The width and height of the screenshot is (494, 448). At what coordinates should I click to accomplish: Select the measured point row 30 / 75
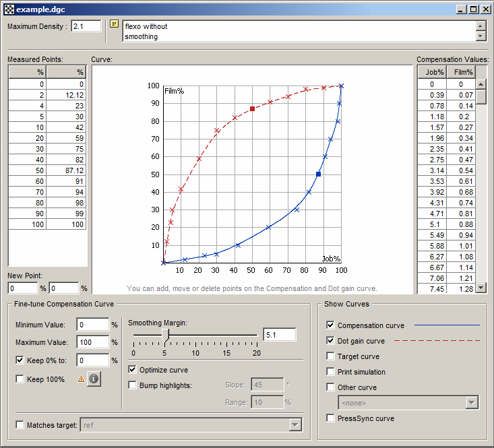click(x=47, y=149)
